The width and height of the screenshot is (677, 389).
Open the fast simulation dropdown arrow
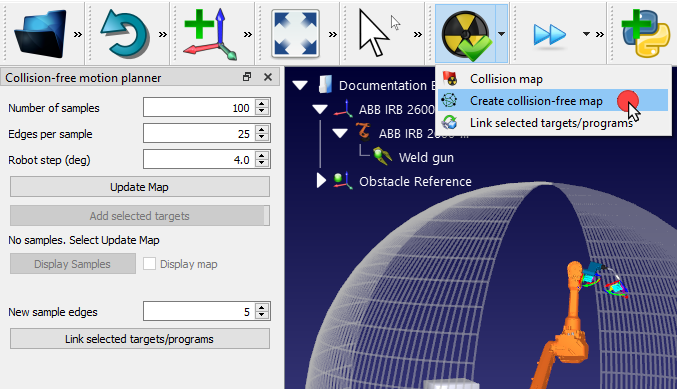coord(586,34)
